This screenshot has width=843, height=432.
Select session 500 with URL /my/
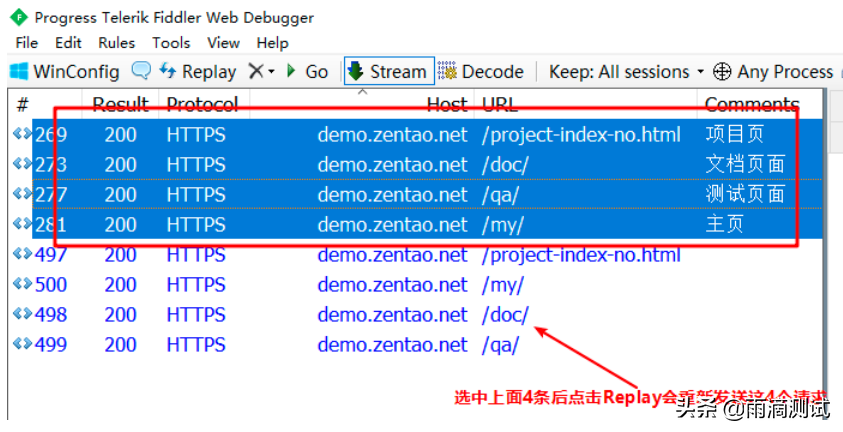tap(502, 285)
